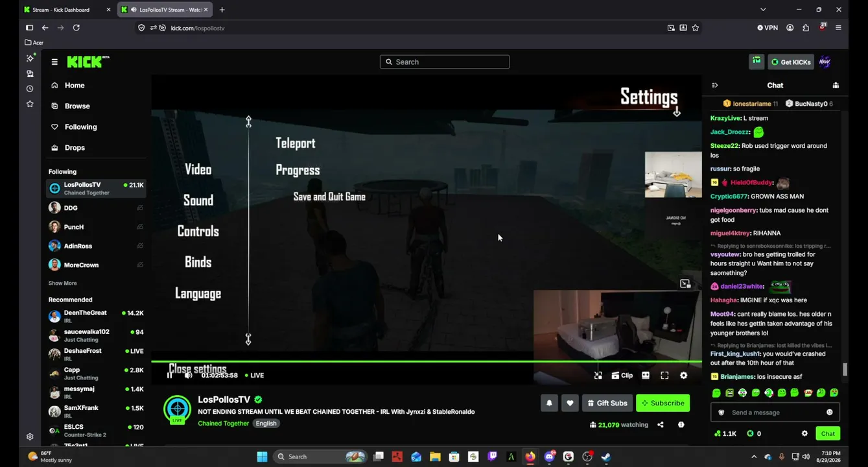Reload the page

pyautogui.click(x=76, y=28)
